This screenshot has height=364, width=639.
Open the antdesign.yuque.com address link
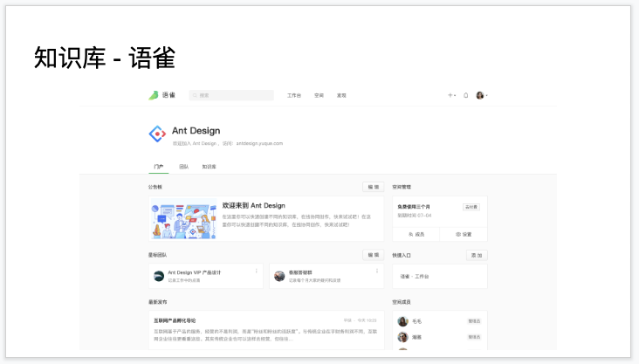(259, 143)
